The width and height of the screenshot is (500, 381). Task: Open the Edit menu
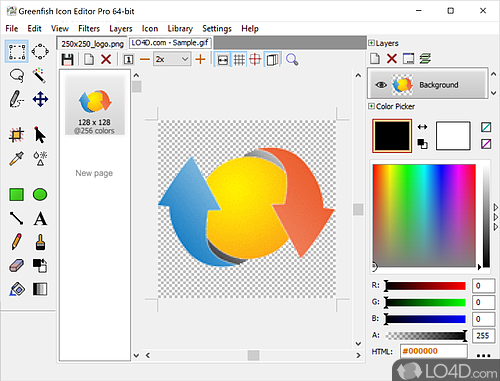click(x=34, y=29)
